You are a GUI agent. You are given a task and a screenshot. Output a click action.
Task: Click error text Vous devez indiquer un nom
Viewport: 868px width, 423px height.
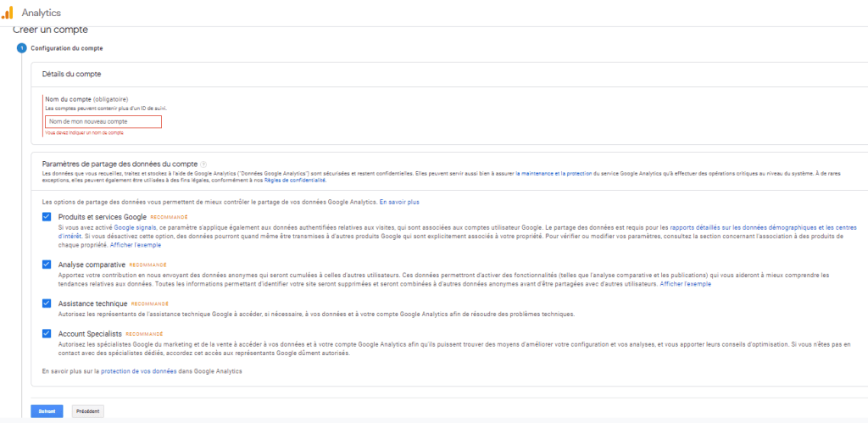click(84, 133)
